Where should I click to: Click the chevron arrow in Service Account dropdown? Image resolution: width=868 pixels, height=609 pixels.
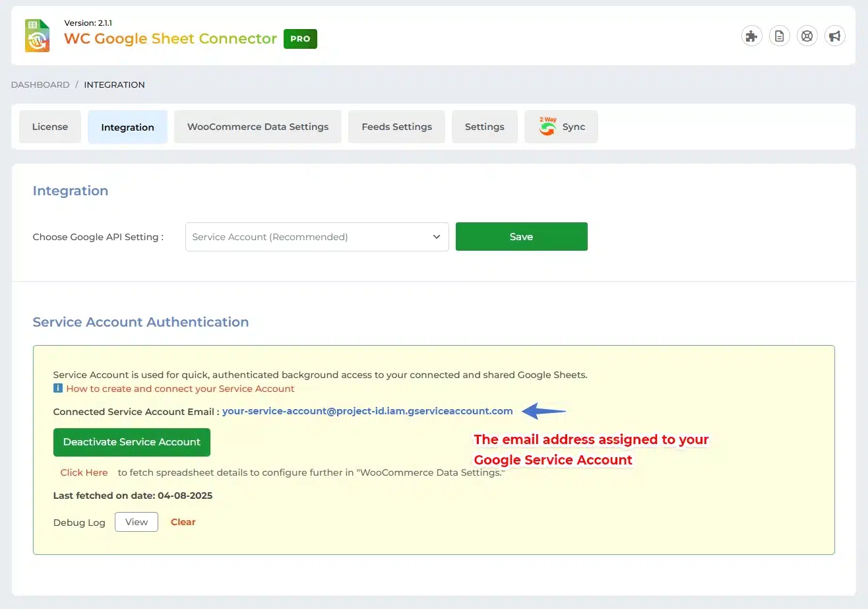436,237
